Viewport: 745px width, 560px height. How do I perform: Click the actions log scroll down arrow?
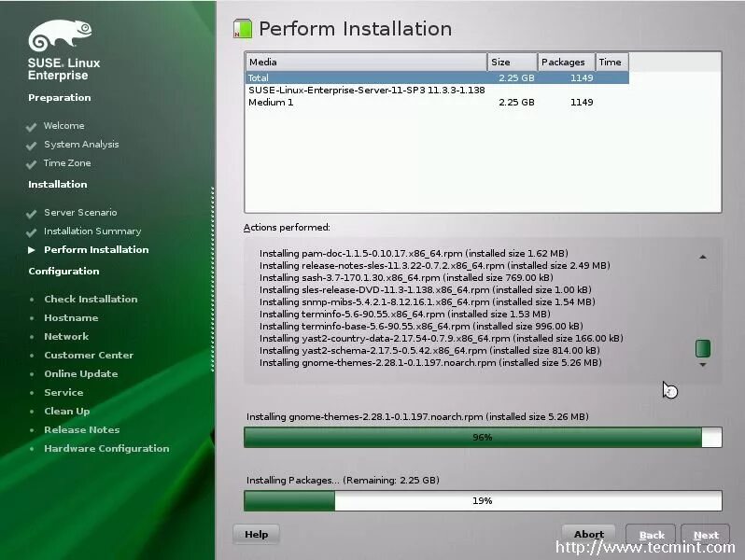click(x=703, y=365)
